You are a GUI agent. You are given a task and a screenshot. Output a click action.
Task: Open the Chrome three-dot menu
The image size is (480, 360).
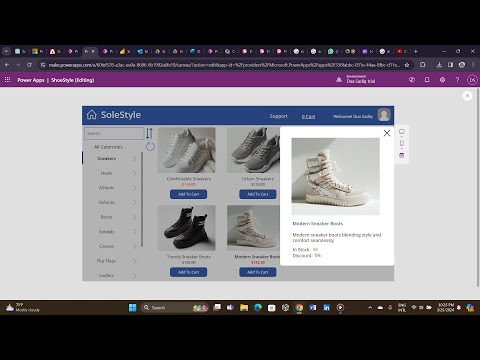point(473,65)
